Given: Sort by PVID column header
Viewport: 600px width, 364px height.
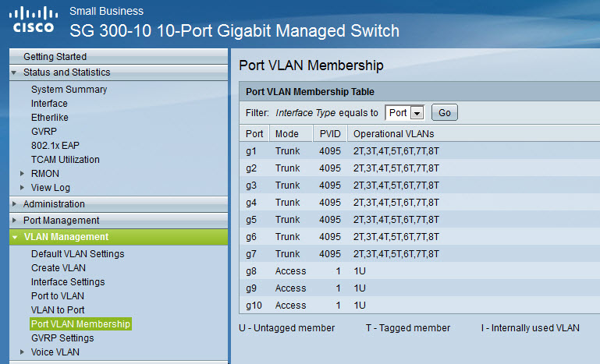Looking at the screenshot, I should [x=330, y=134].
